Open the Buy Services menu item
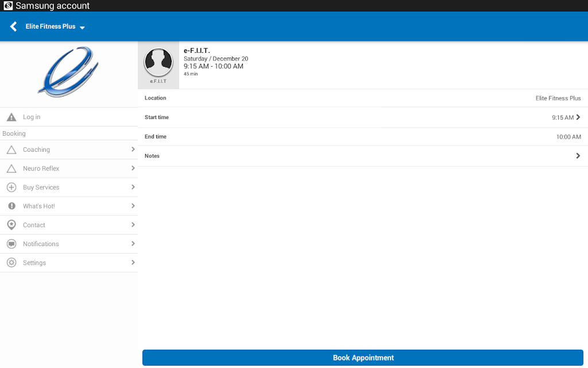Viewport: 588px width, 368px height. tap(69, 187)
